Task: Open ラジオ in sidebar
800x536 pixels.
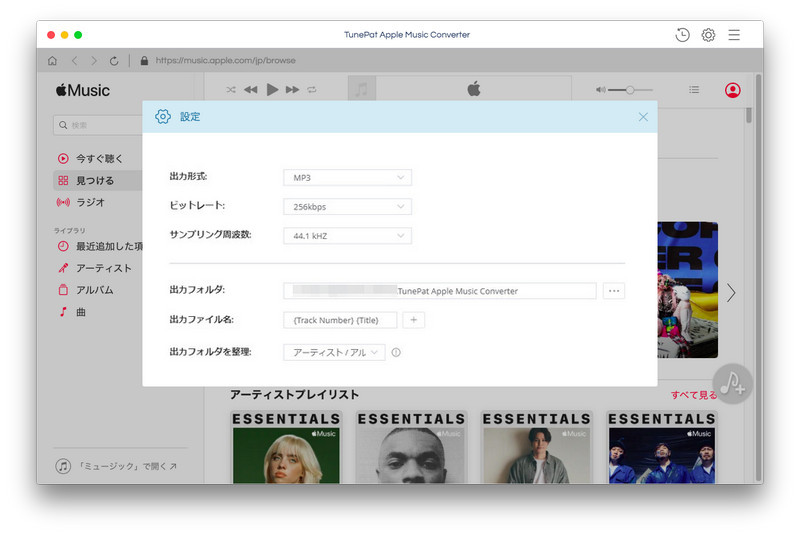Action: click(82, 202)
